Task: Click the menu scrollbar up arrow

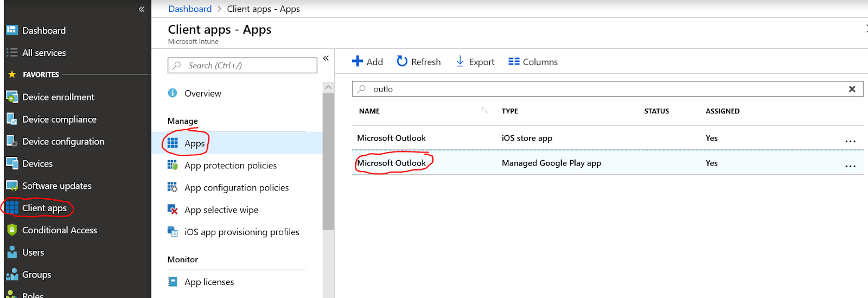Action: (328, 87)
